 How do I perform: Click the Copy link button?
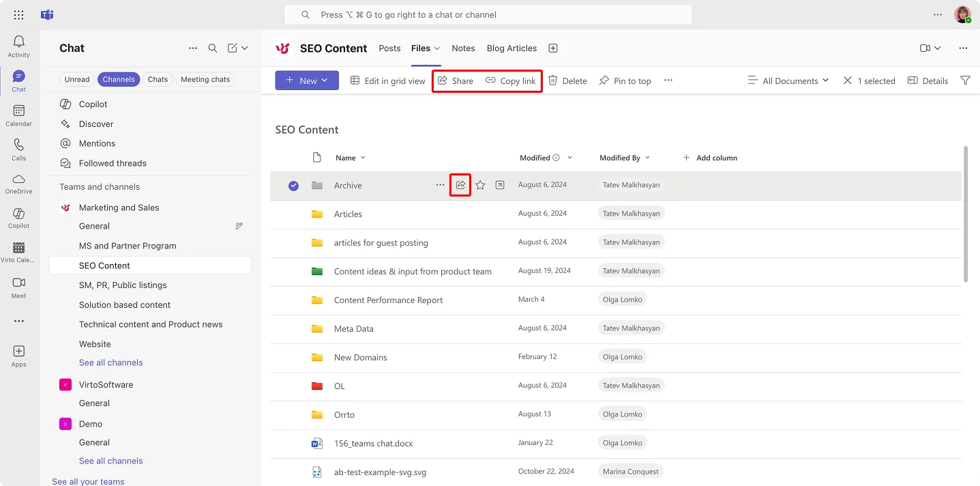pyautogui.click(x=511, y=80)
